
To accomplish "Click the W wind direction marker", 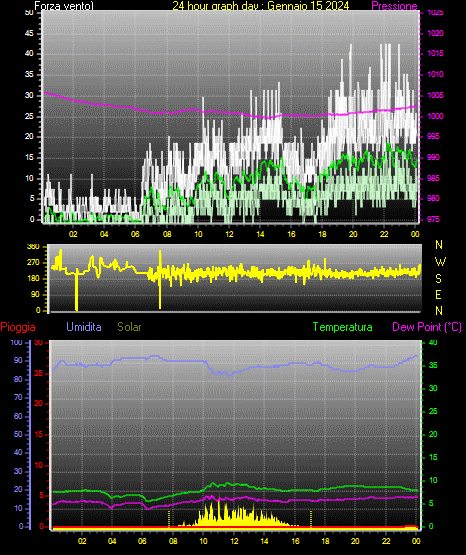I will (x=440, y=262).
